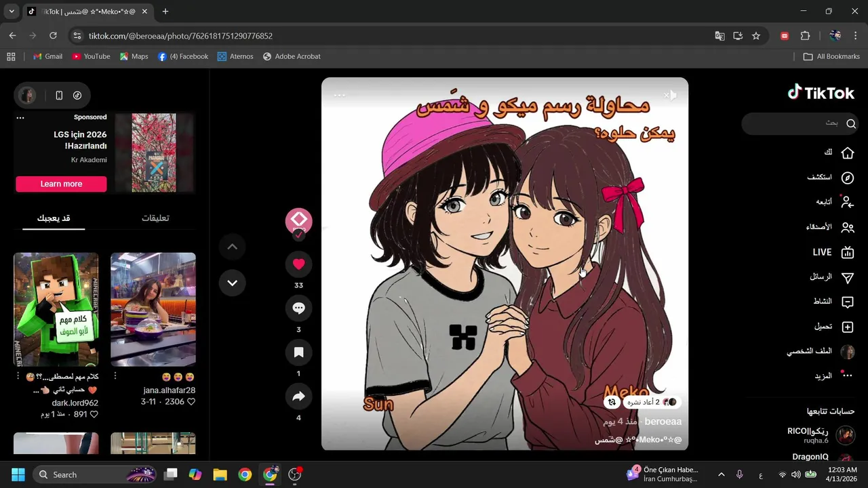Go to the previous post with up arrow

[232, 247]
